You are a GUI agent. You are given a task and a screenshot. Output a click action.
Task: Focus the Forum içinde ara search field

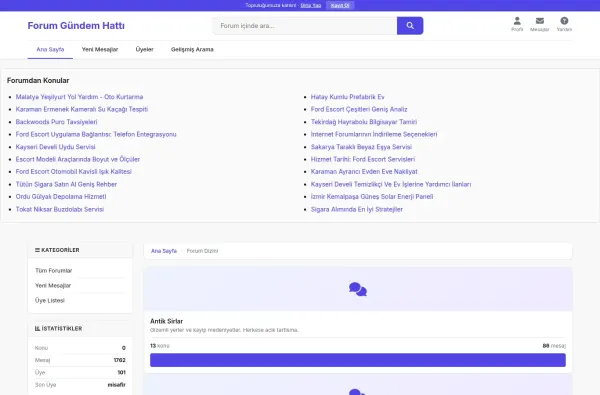coord(305,26)
